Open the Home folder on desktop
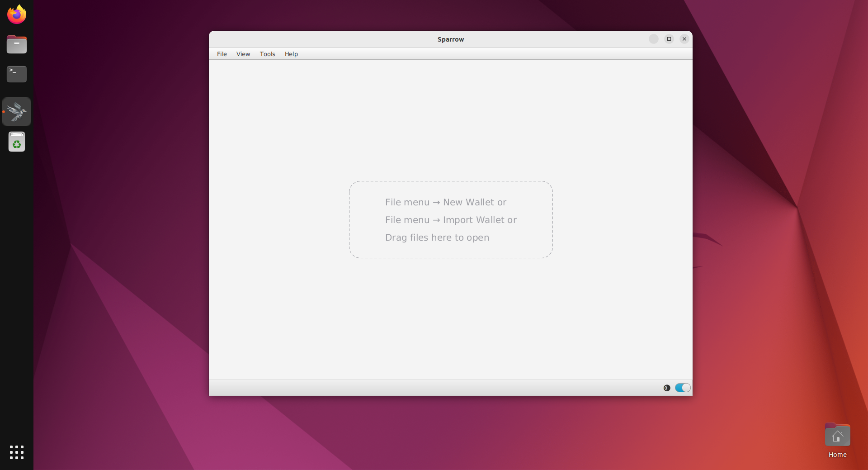 coord(837,441)
